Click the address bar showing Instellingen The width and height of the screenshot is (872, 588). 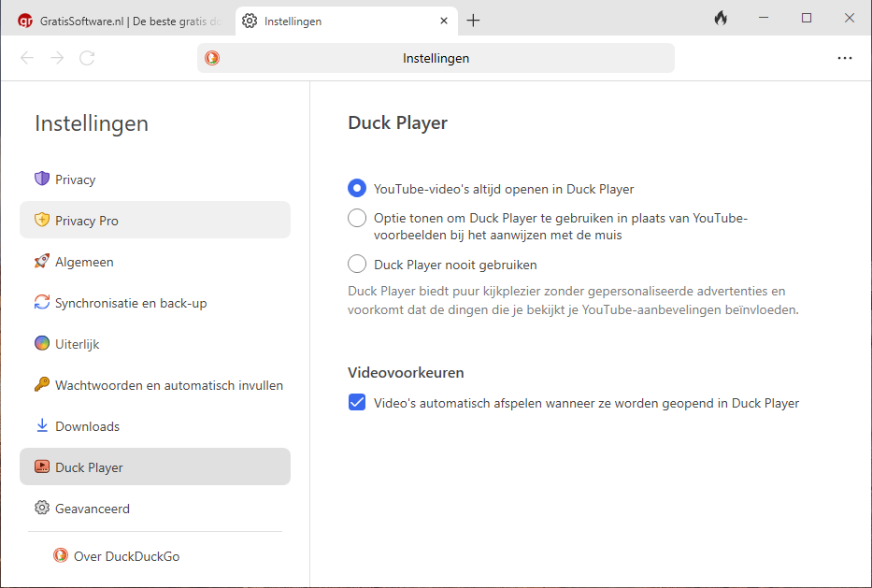coord(436,58)
